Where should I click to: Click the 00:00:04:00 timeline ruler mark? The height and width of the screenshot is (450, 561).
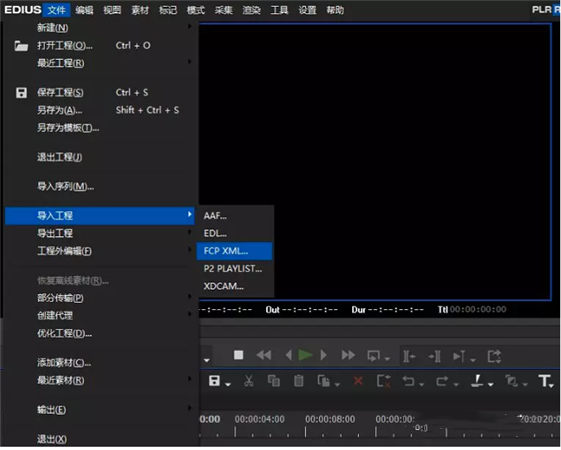click(260, 420)
